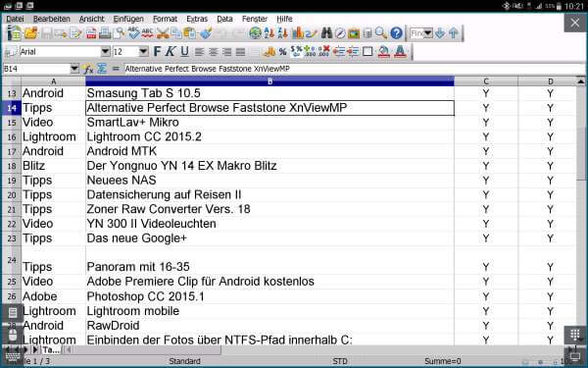The height and width of the screenshot is (368, 588).
Task: Insert a sum with the Sigma icon
Action: pyautogui.click(x=102, y=69)
